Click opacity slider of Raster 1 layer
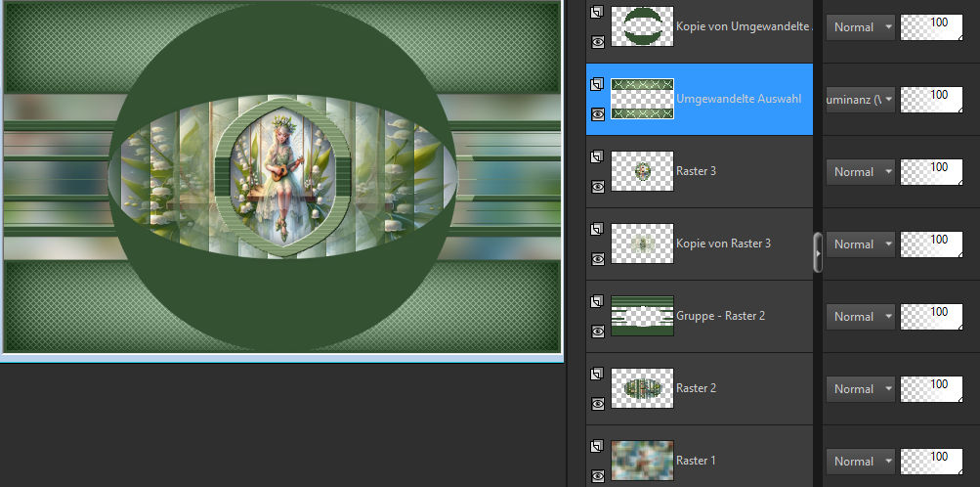 (x=931, y=462)
